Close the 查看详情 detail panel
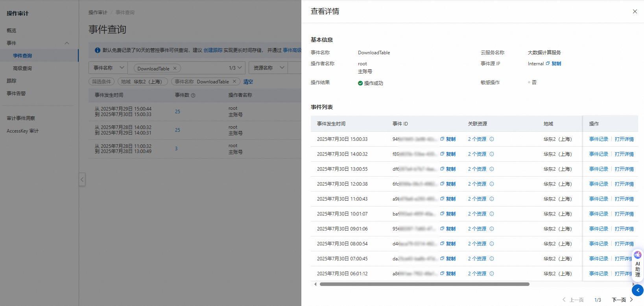Screen dimensions: 644x306 tap(635, 11)
